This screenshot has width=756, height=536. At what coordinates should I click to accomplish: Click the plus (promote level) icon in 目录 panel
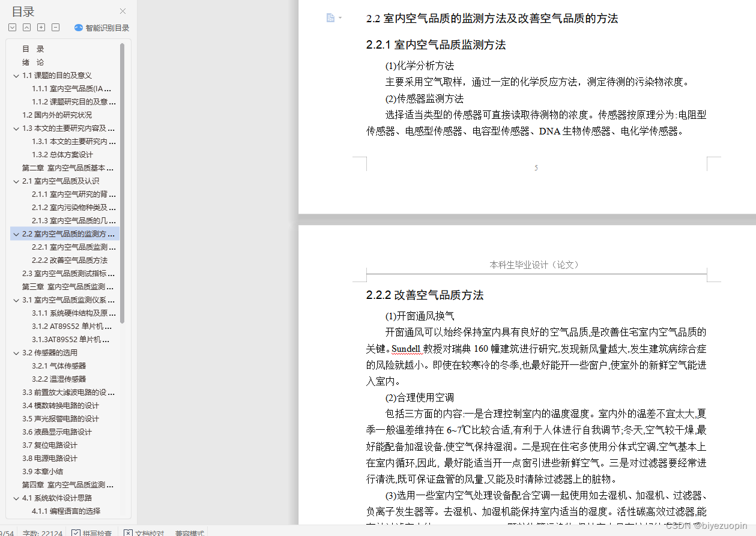(41, 28)
